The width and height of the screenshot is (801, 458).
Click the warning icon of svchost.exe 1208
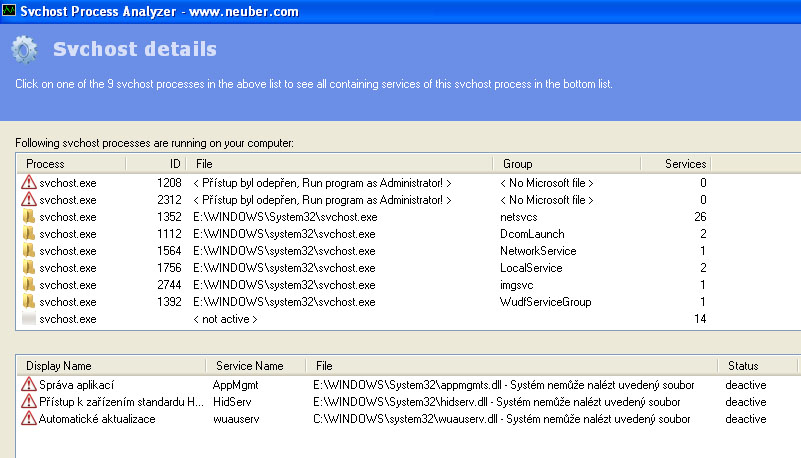pos(29,182)
